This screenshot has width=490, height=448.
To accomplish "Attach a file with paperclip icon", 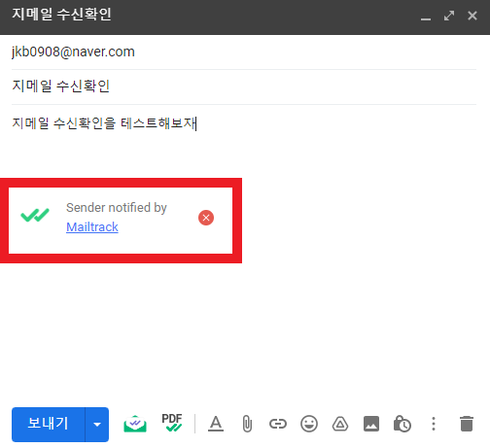I will click(247, 424).
